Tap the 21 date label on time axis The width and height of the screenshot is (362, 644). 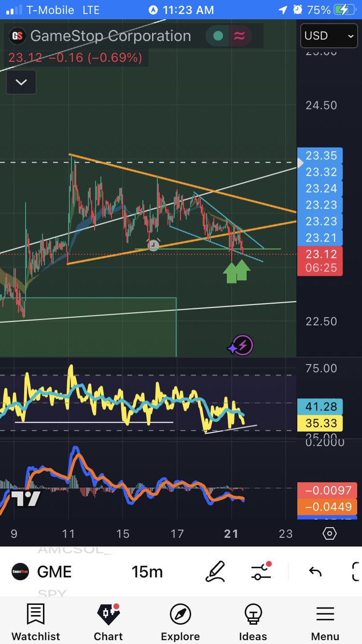pos(231,533)
